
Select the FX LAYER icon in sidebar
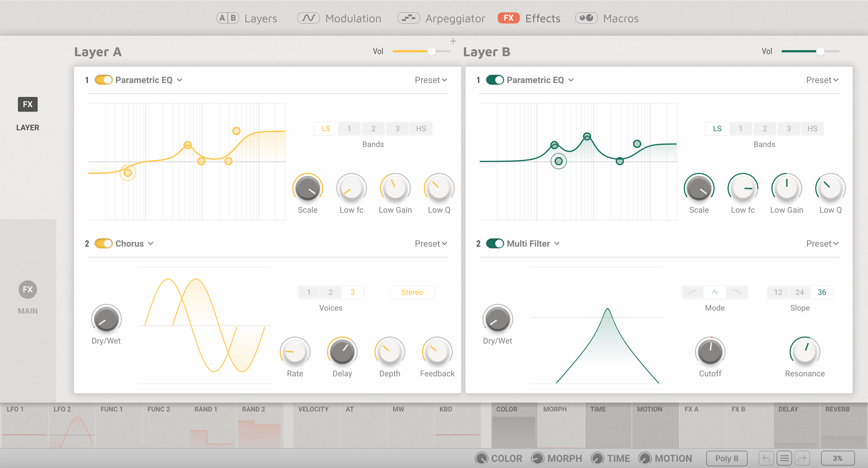point(27,104)
